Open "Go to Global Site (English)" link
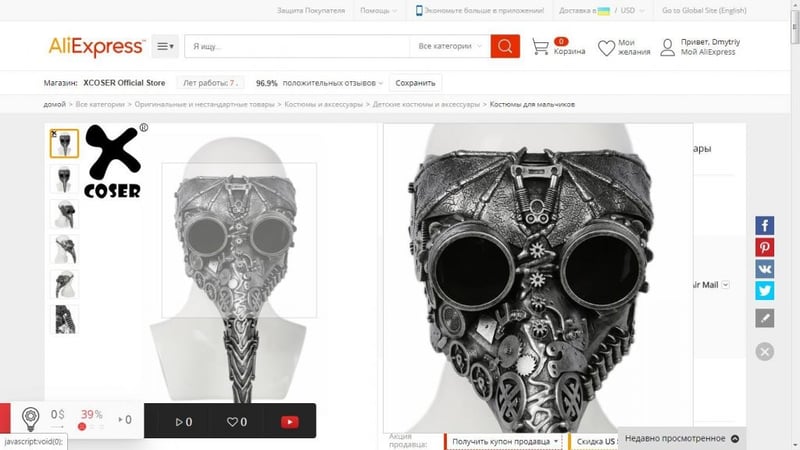Viewport: 800px width, 450px height. click(704, 11)
